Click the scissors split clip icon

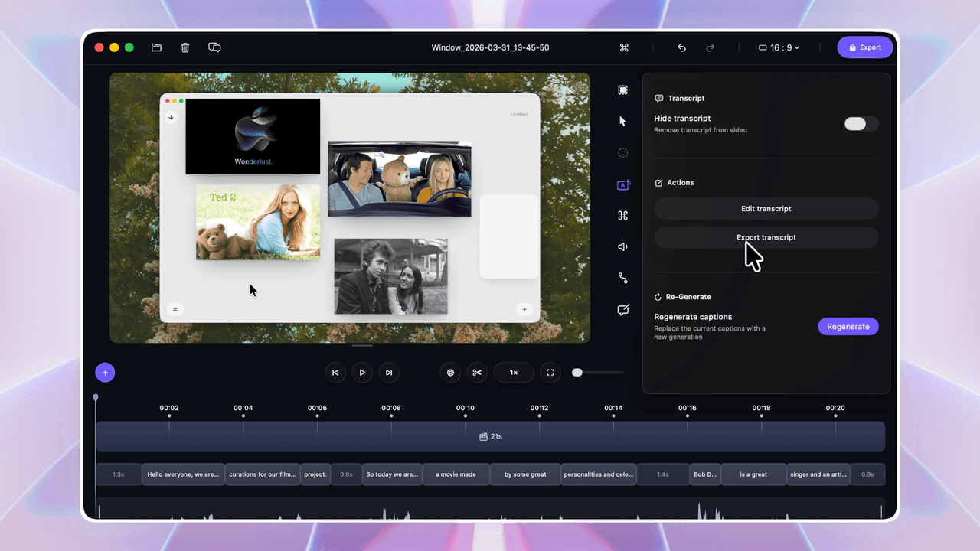(477, 373)
